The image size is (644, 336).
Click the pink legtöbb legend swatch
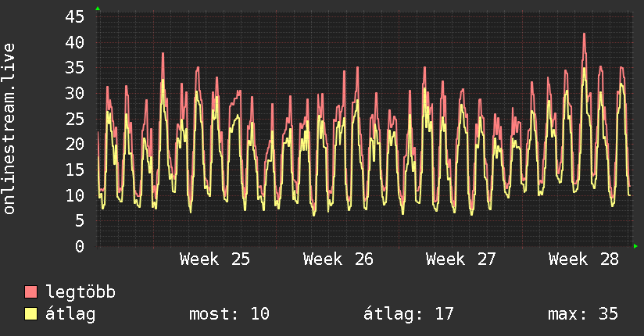click(x=30, y=291)
